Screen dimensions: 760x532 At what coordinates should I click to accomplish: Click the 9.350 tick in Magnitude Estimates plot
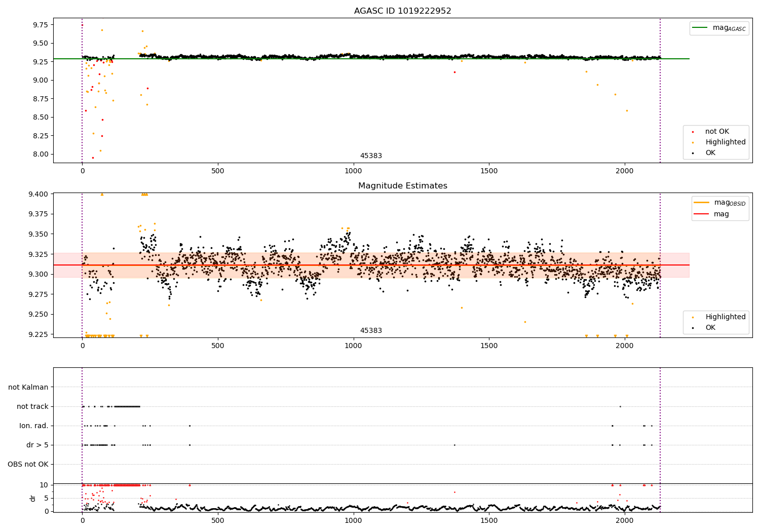point(38,234)
